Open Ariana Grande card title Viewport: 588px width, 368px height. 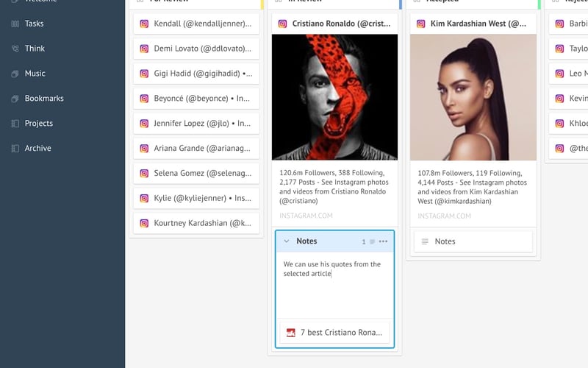202,148
